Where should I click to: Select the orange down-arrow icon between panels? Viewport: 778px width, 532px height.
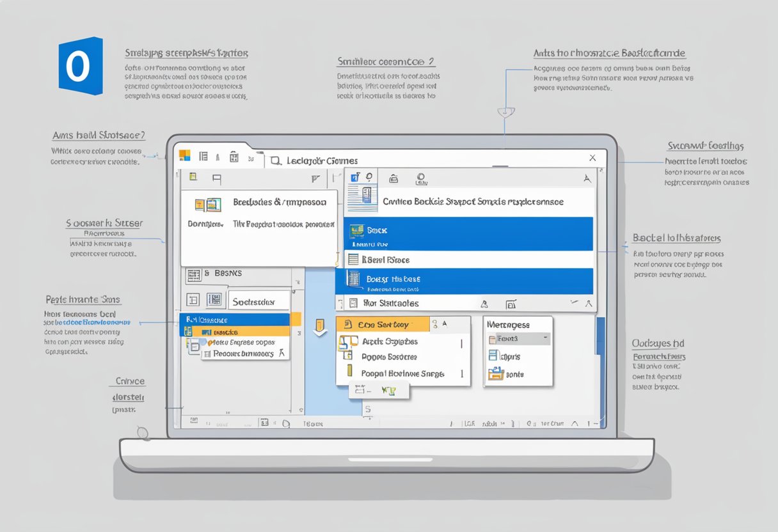(320, 329)
